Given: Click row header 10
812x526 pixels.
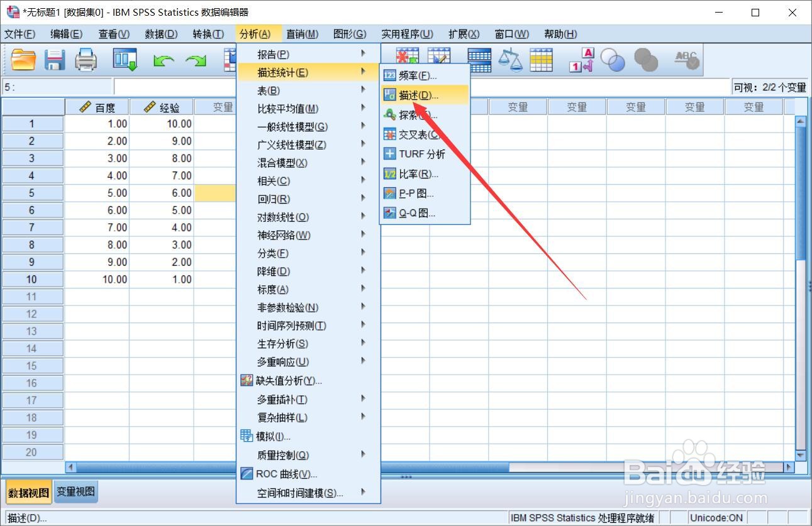Looking at the screenshot, I should (x=33, y=279).
